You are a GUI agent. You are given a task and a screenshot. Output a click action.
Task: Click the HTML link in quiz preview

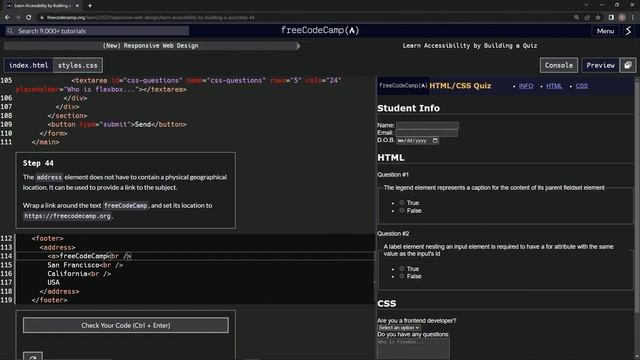pyautogui.click(x=554, y=86)
